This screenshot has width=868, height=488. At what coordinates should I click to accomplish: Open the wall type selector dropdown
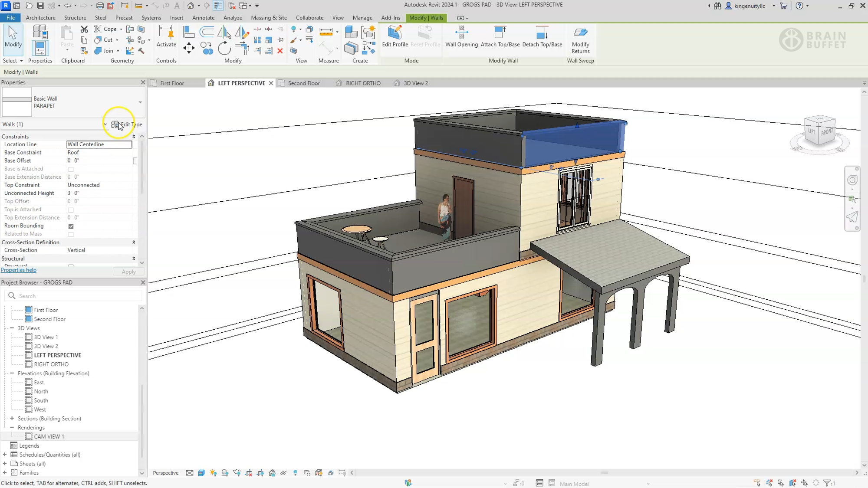tap(139, 102)
